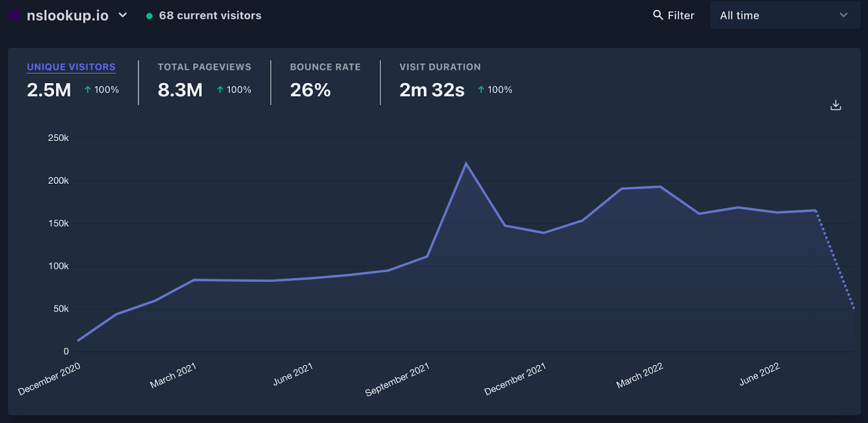Click the 50k y-axis label

pyautogui.click(x=61, y=309)
